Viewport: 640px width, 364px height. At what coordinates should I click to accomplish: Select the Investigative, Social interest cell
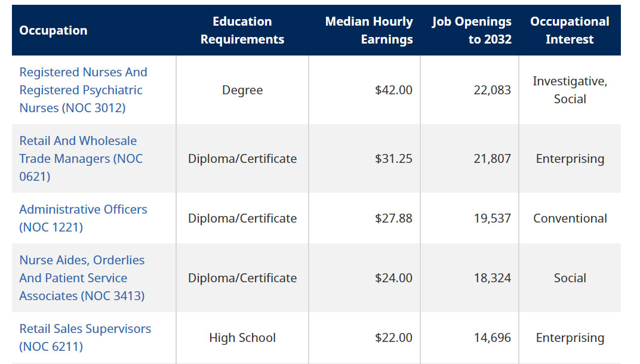[x=570, y=90]
